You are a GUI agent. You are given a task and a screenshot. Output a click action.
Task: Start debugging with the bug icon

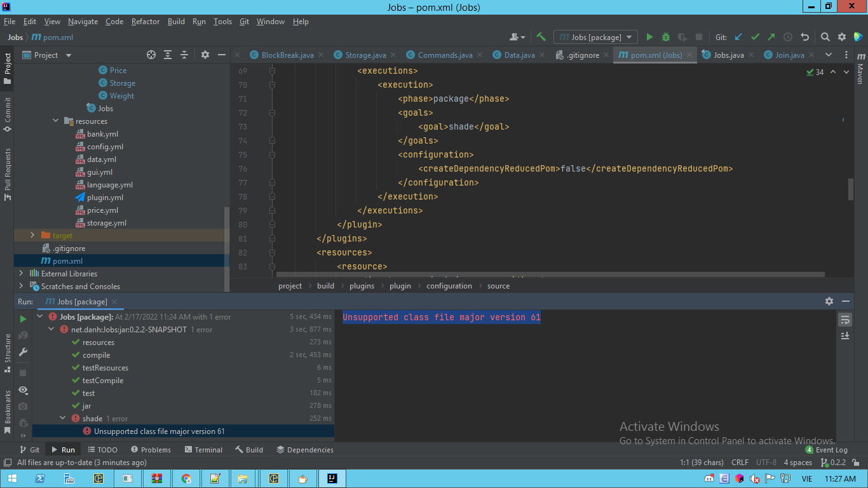click(665, 37)
